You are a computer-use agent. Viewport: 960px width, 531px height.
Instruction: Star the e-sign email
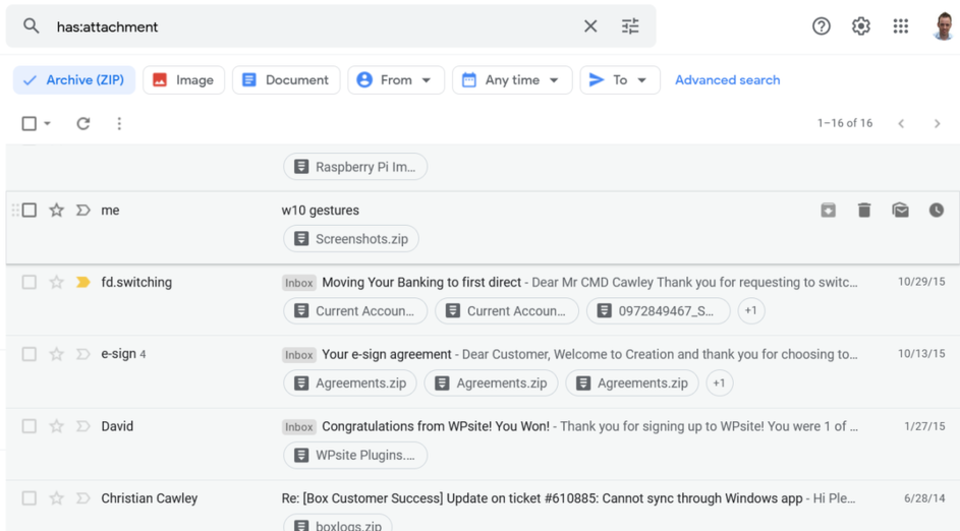56,354
